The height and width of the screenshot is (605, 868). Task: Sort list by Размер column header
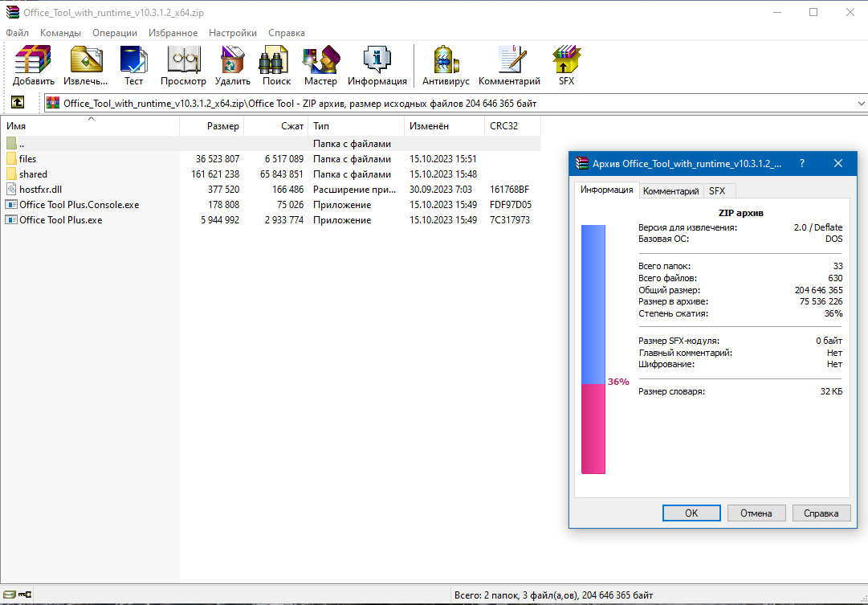click(x=212, y=126)
